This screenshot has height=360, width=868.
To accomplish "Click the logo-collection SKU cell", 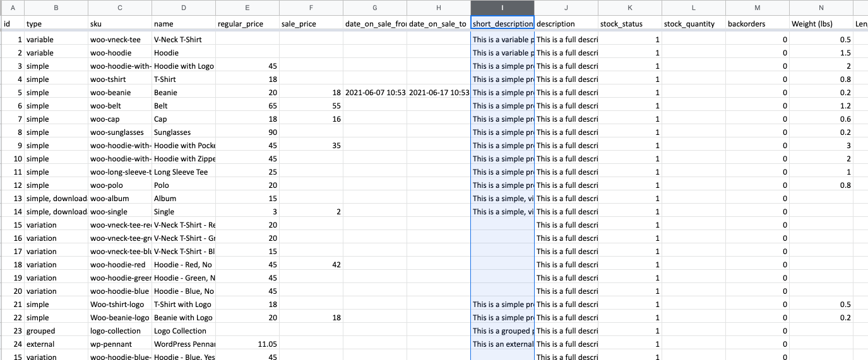I will pos(119,331).
